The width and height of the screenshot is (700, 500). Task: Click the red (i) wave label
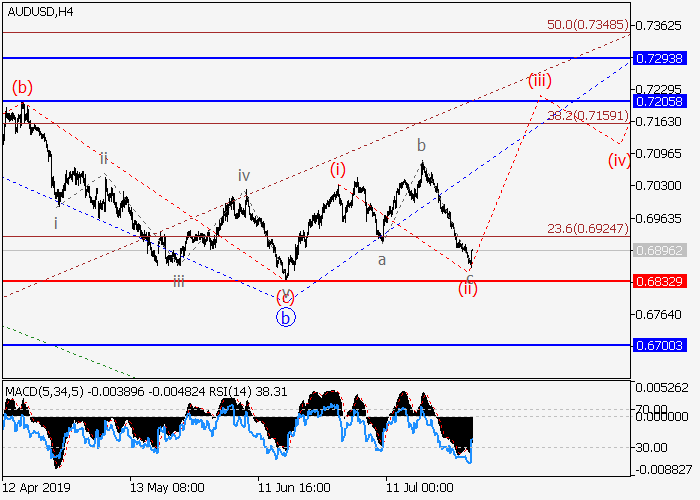tap(338, 169)
